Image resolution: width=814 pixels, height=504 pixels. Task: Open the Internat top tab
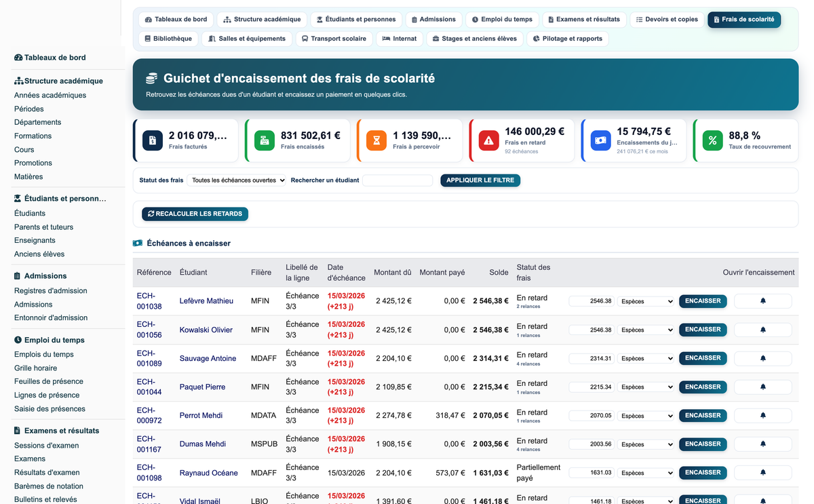pos(400,39)
